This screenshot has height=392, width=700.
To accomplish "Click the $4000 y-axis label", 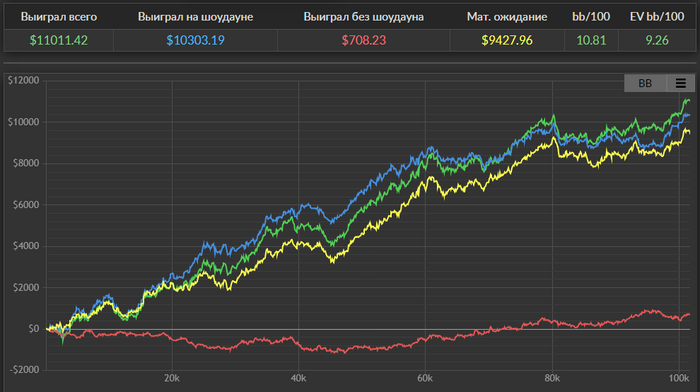I will click(x=26, y=246).
